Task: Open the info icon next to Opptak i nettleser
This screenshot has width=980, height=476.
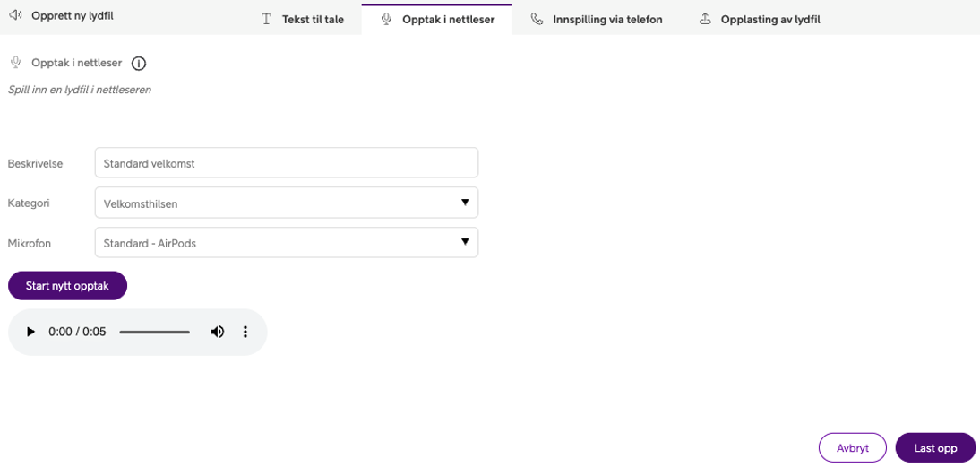Action: pyautogui.click(x=139, y=64)
